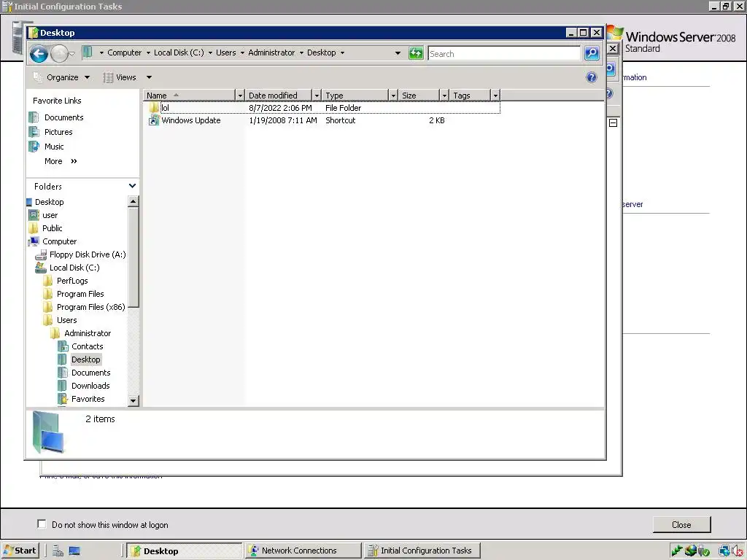Image resolution: width=747 pixels, height=560 pixels.
Task: Open the Views dropdown arrow
Action: pos(149,77)
